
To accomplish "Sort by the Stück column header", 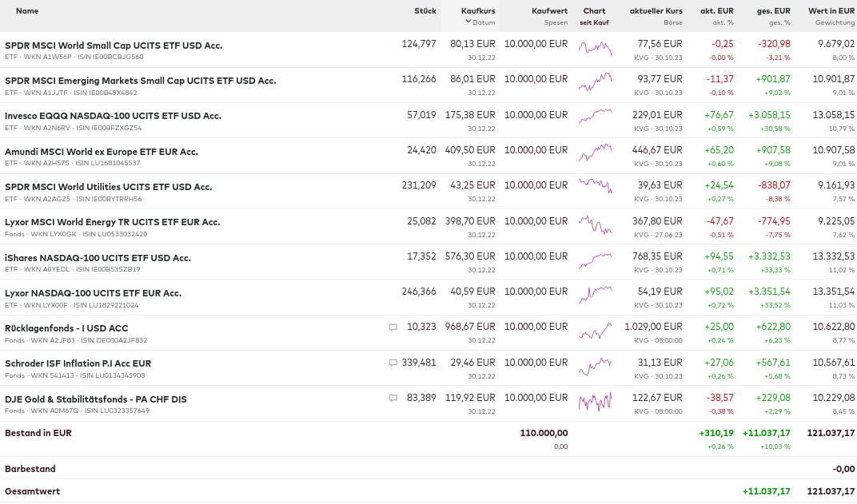I will tap(425, 11).
